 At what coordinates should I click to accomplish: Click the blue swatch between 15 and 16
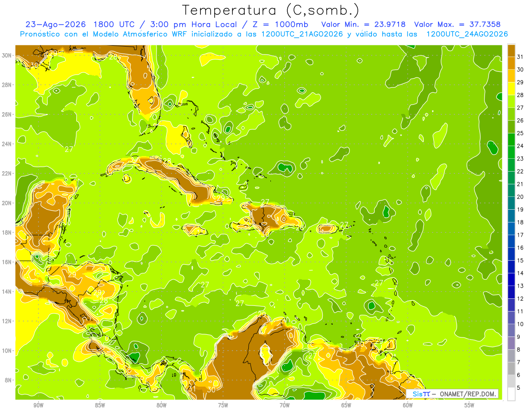(511, 254)
